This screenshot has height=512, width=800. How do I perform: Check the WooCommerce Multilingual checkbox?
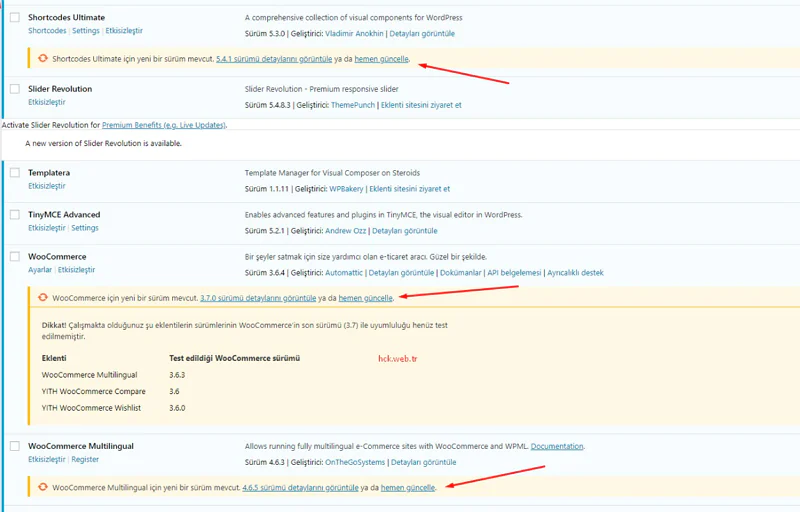coord(15,446)
